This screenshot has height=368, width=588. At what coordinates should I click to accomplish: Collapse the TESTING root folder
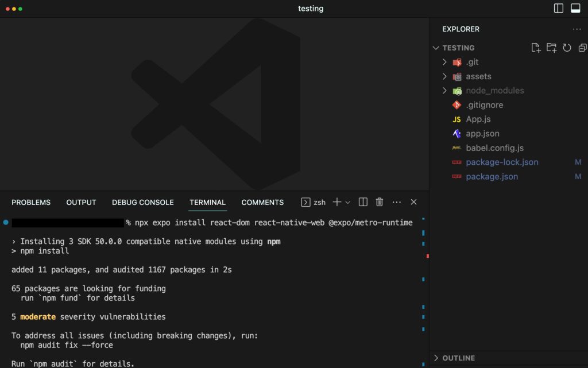pos(436,48)
